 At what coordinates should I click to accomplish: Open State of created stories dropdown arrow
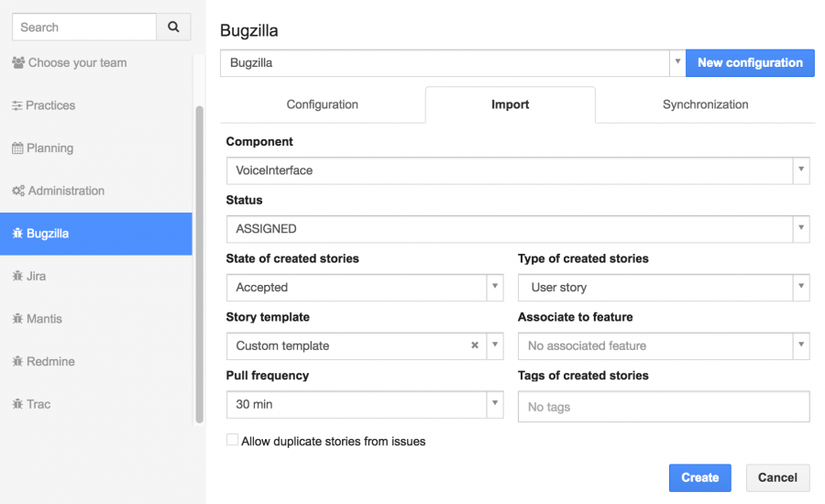point(495,287)
